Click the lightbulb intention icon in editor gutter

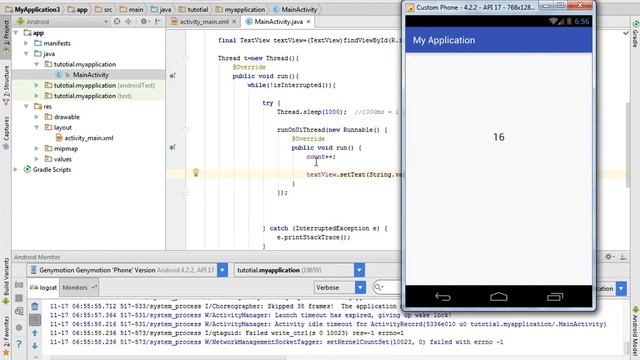[196, 173]
